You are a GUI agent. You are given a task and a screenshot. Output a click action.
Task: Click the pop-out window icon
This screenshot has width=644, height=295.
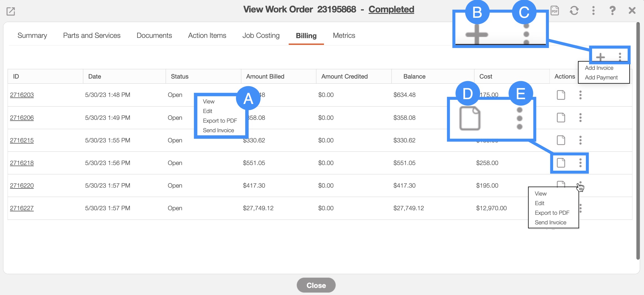(x=11, y=12)
